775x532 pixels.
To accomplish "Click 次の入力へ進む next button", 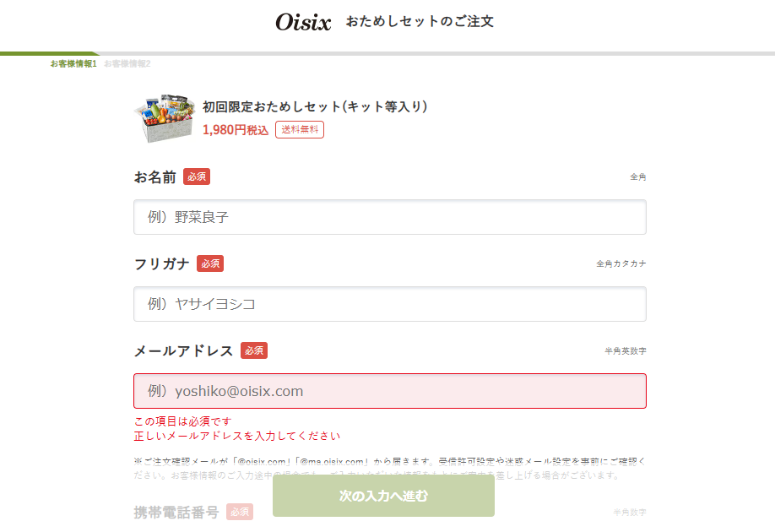I will click(x=383, y=496).
